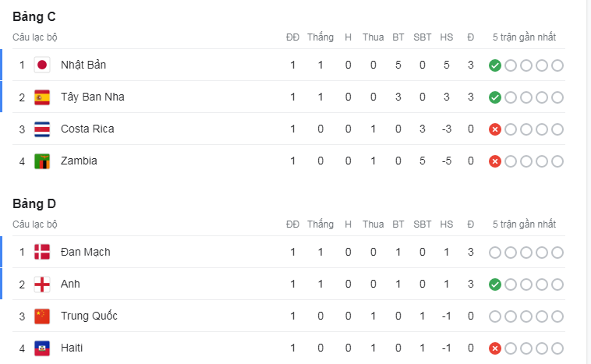
Task: Select the Zambia team row
Action: [x=288, y=161]
